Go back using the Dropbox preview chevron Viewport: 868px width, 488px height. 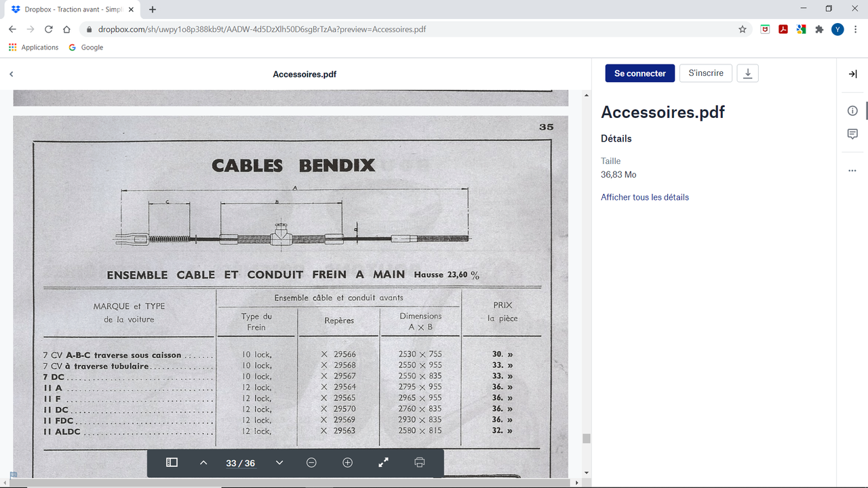(x=12, y=74)
